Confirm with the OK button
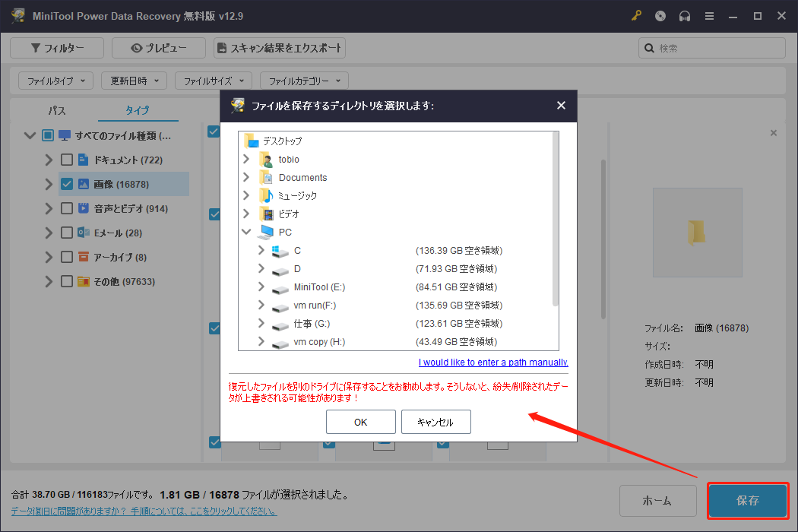Viewport: 798px width, 532px height. pyautogui.click(x=361, y=422)
